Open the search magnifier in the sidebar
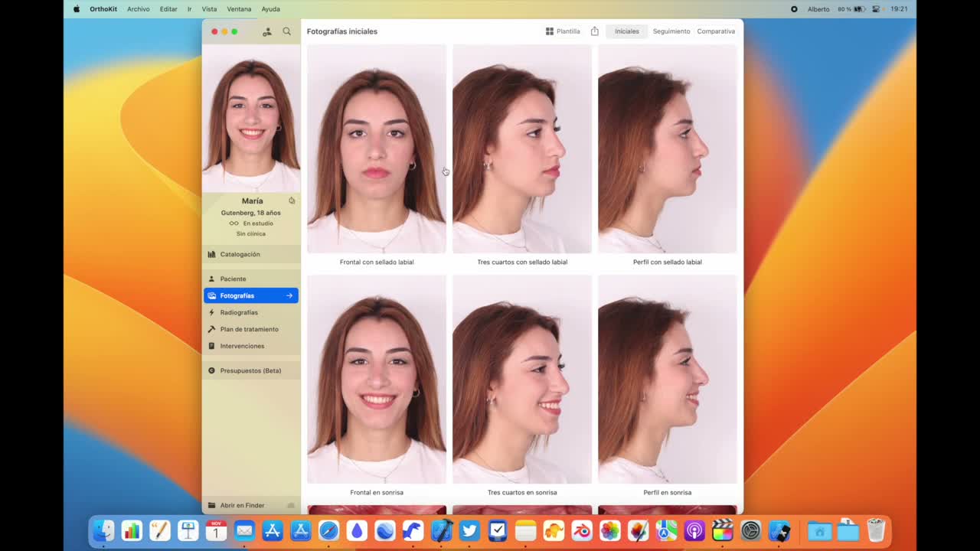The image size is (980, 551). pos(286,31)
